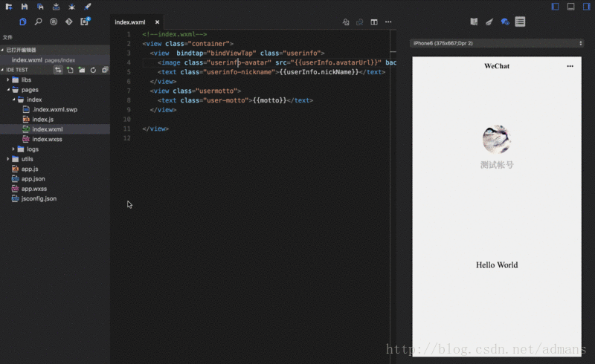The height and width of the screenshot is (364, 595).
Task: Open index.wxss in the file tree
Action: point(47,139)
